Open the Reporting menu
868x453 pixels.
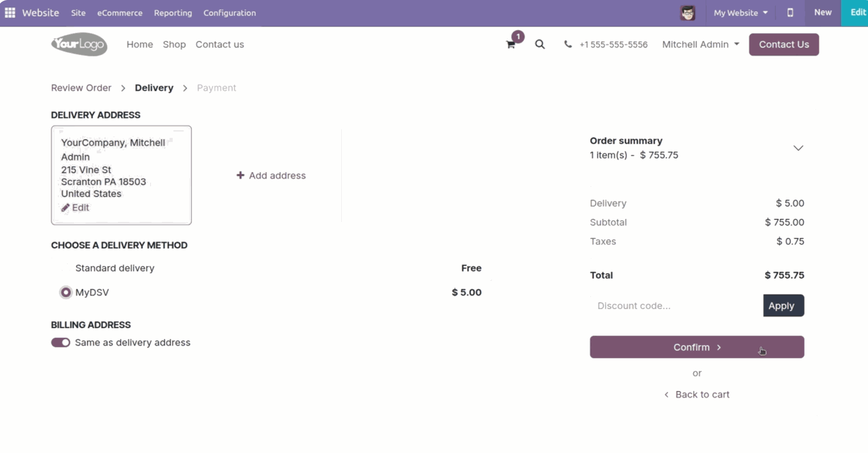(x=173, y=13)
